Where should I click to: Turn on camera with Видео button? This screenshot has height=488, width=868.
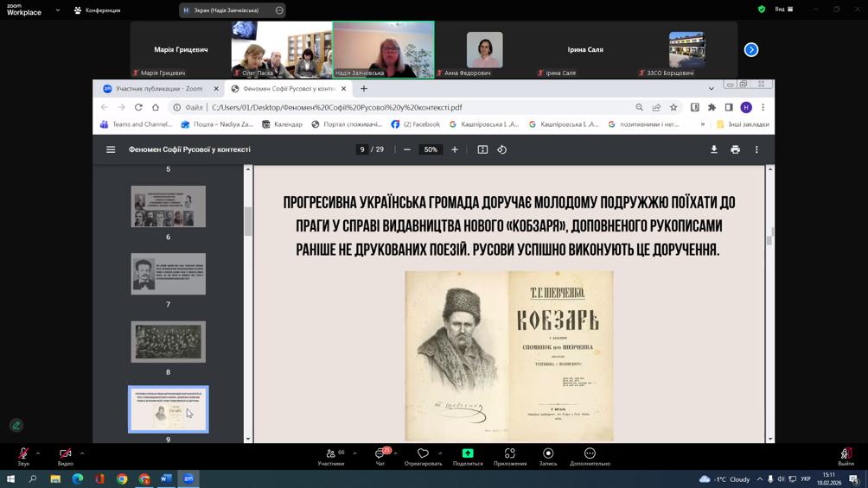click(x=65, y=456)
